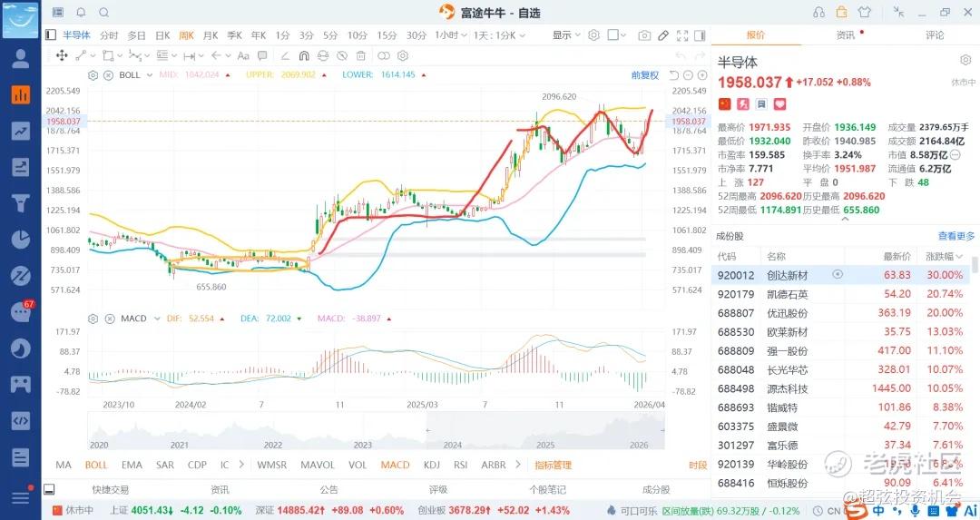This screenshot has height=520, width=980.
Task: Open the notifications bell icon
Action: click(x=81, y=13)
